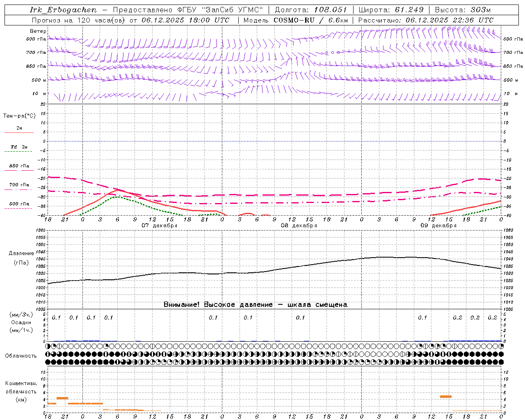
Task: Click the '700 гПа' temperature legend entry
Action: [x=19, y=185]
